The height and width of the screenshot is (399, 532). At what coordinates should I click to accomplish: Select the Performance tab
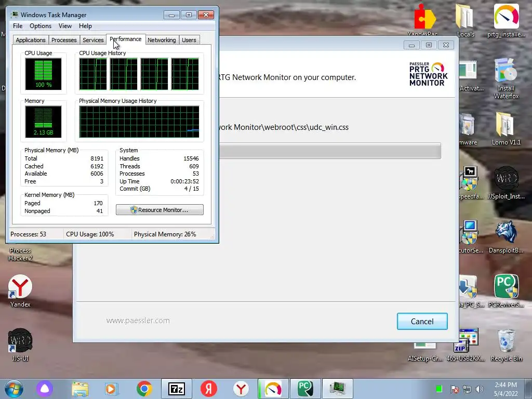point(126,39)
